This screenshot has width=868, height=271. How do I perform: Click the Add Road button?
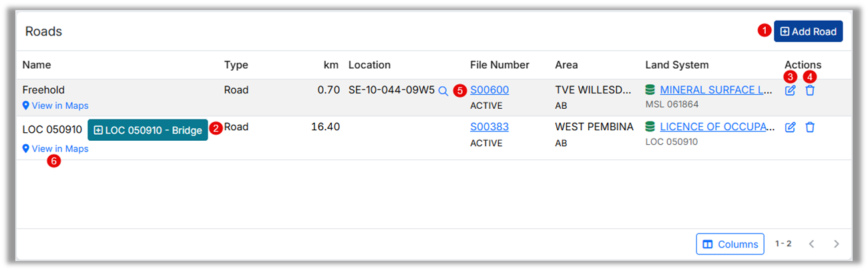tap(808, 31)
